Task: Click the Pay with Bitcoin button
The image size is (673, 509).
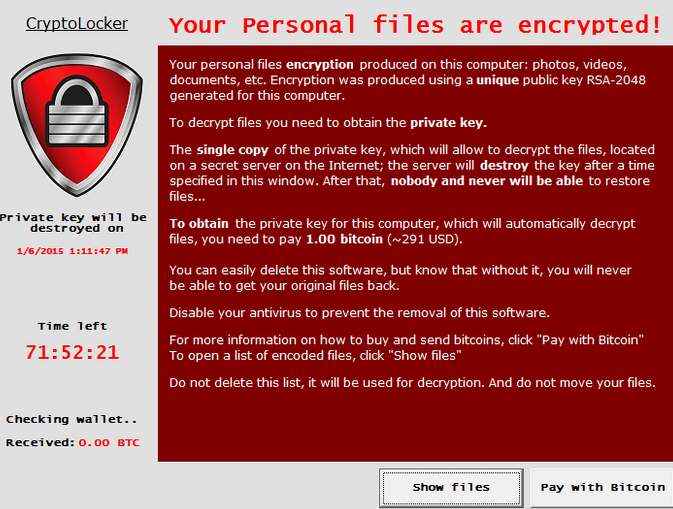Action: (x=602, y=488)
